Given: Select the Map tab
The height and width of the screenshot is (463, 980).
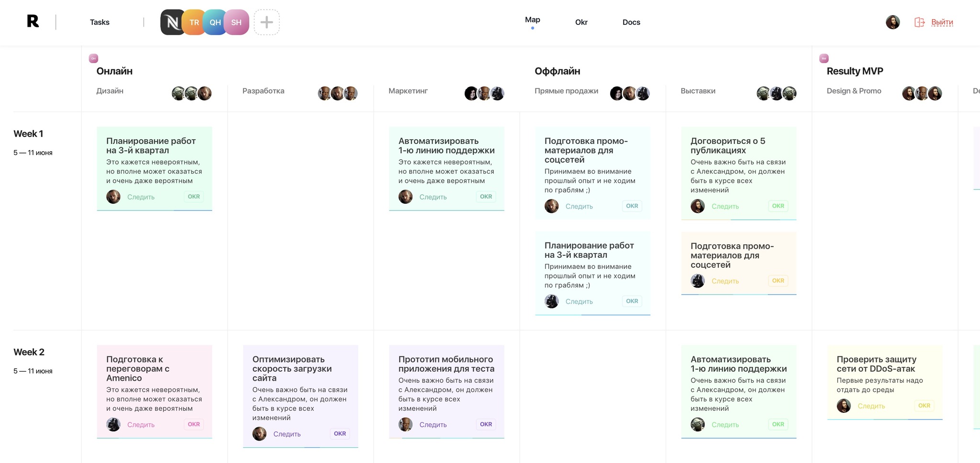Looking at the screenshot, I should pos(532,20).
